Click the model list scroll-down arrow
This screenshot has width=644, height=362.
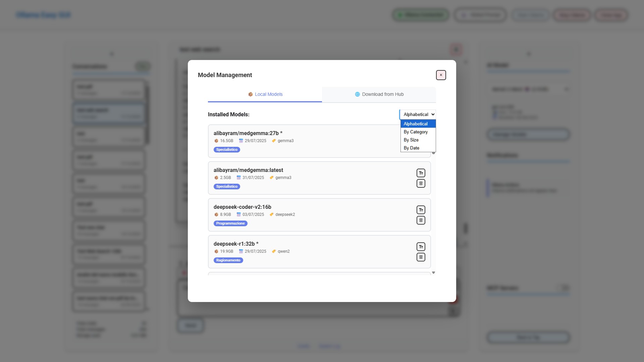pyautogui.click(x=433, y=273)
